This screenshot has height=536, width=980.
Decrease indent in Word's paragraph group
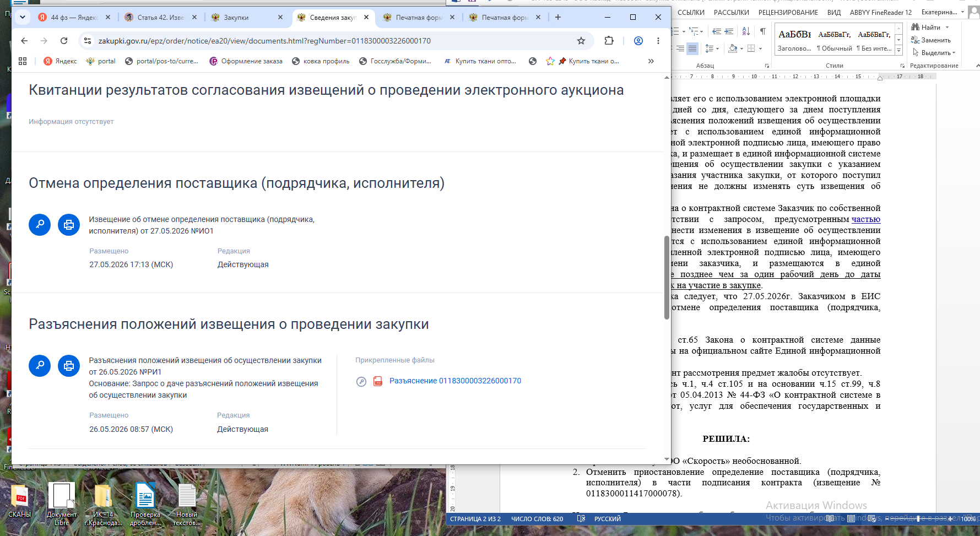pos(717,31)
